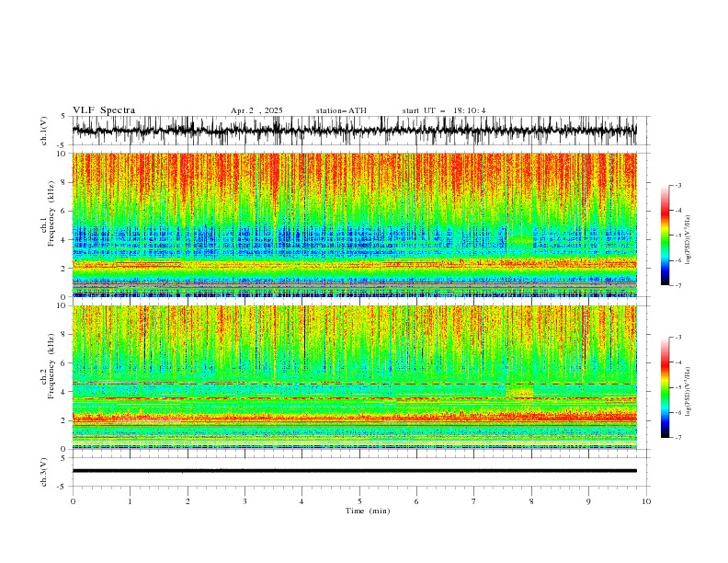728x563 pixels.
Task: Select the "start UT = 18:10:4" header text
Action: click(444, 110)
